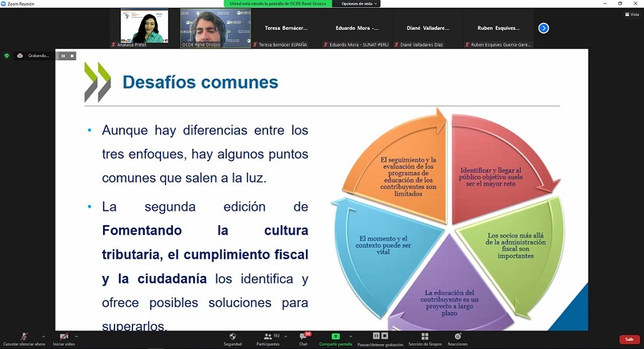Open the Reacciones emoji icon

457,336
